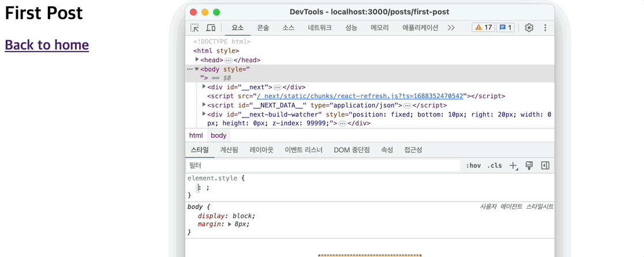Screen dimensions: 644x257
Task: Expand the head element node
Action: [x=197, y=60]
